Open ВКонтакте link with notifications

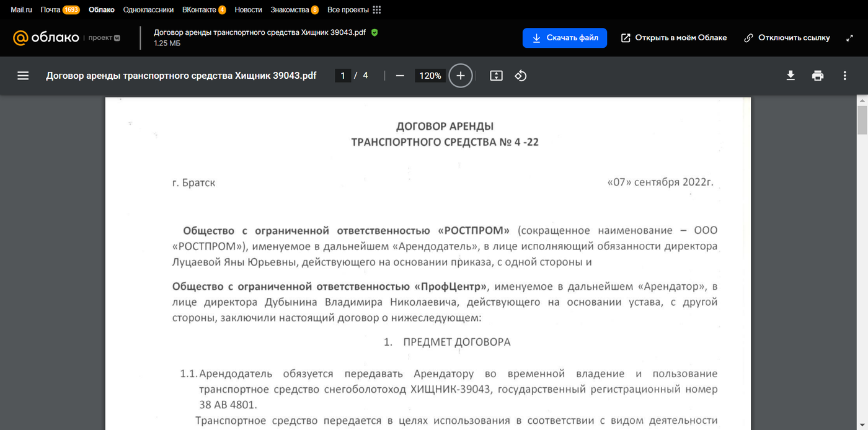[x=199, y=10]
